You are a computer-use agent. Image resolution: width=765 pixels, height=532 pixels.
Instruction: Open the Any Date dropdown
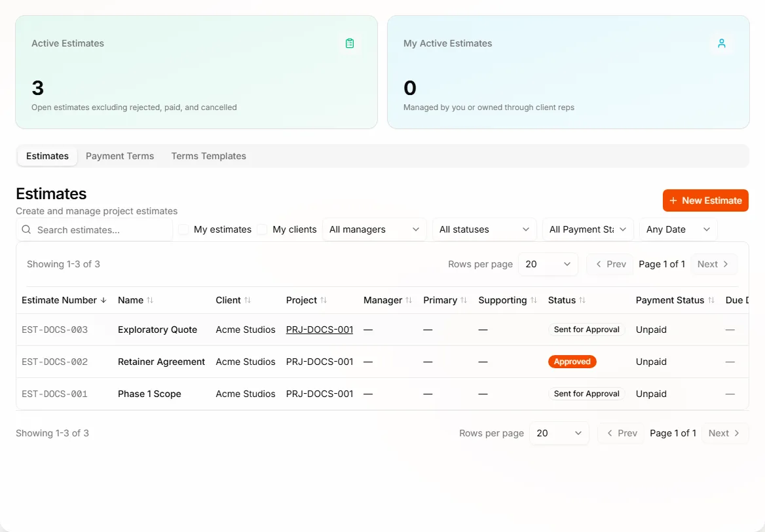[678, 229]
